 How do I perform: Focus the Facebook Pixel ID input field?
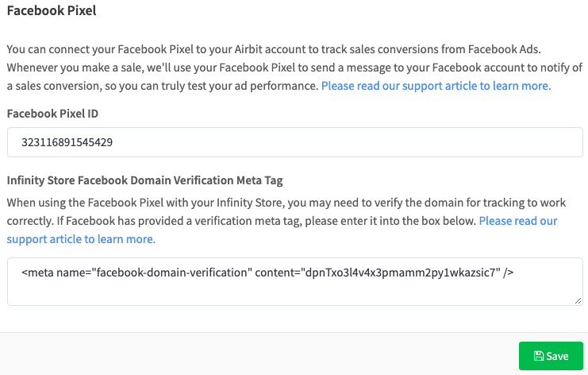pyautogui.click(x=294, y=143)
